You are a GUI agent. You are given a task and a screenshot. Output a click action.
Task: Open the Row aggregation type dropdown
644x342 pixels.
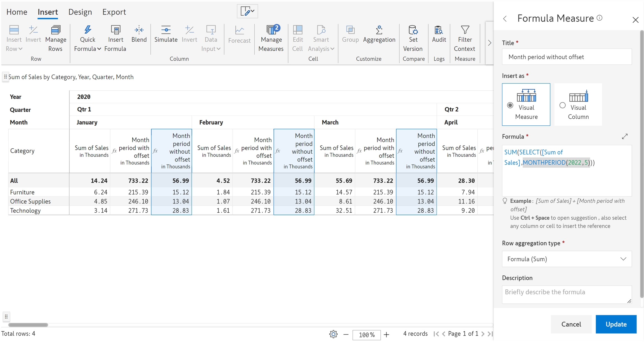pyautogui.click(x=567, y=259)
